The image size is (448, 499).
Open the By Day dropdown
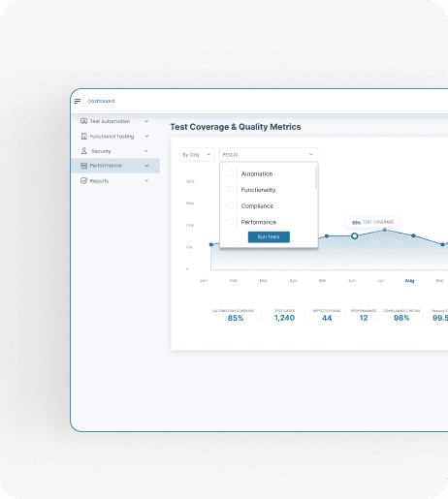[197, 155]
